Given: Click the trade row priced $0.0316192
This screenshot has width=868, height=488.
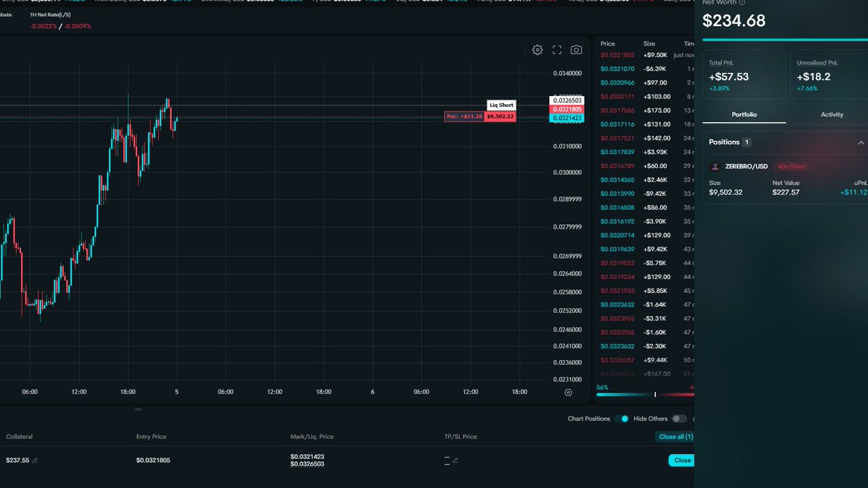Looking at the screenshot, I should click(645, 221).
